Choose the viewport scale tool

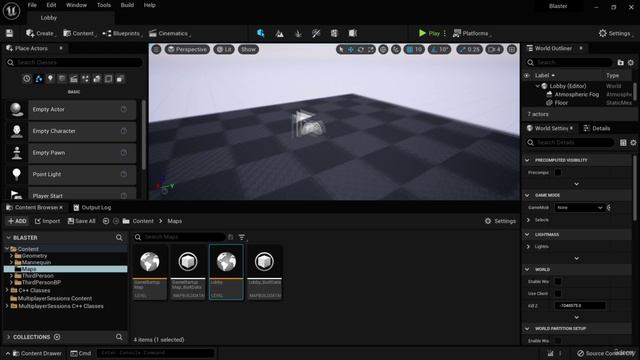tap(371, 49)
